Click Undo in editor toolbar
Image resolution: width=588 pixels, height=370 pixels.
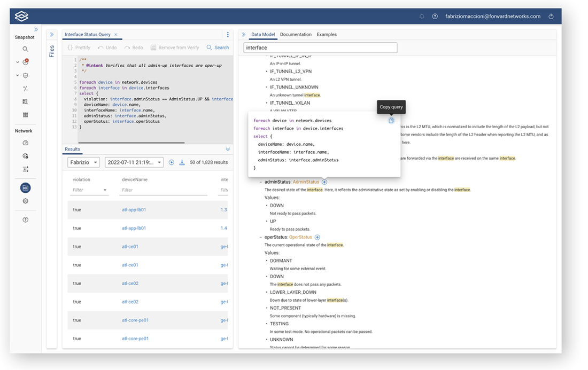click(107, 48)
